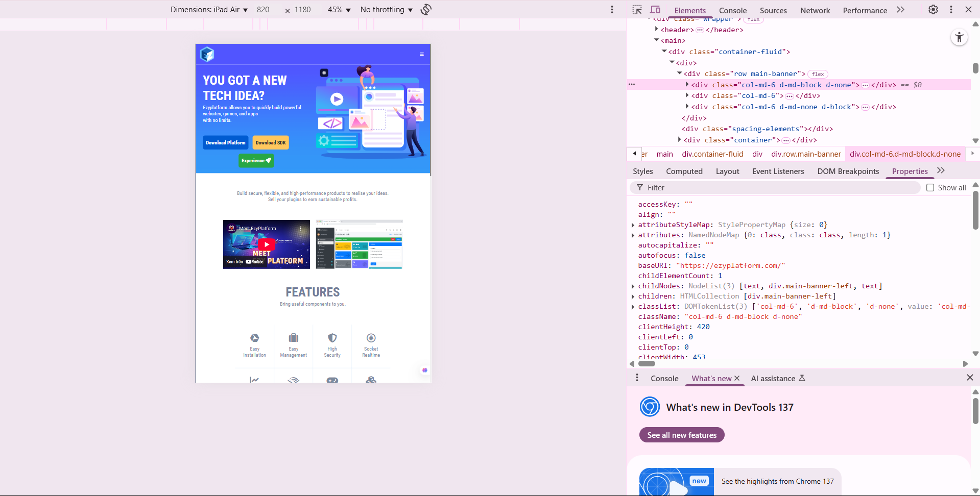This screenshot has width=980, height=496.
Task: Toggle the device toolbar icon
Action: point(655,10)
